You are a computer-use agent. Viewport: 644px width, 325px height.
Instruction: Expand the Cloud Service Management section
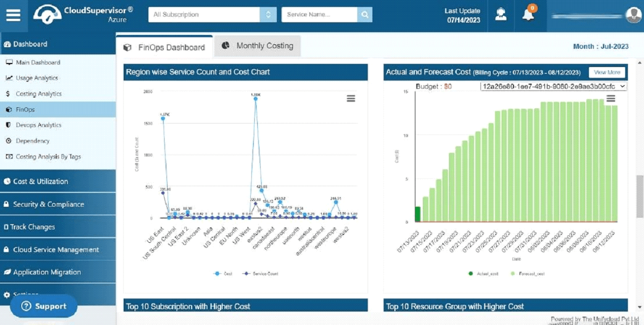(58, 250)
